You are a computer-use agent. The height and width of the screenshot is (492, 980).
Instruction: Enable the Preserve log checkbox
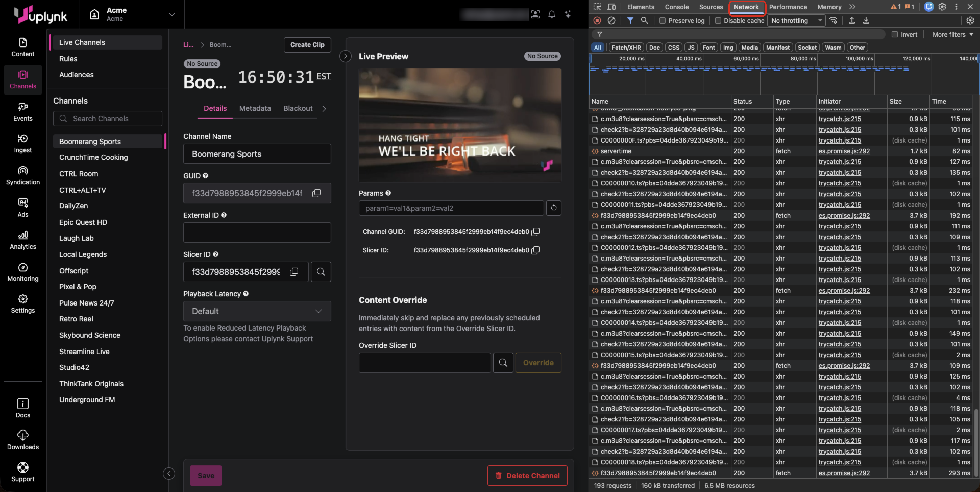pos(662,20)
